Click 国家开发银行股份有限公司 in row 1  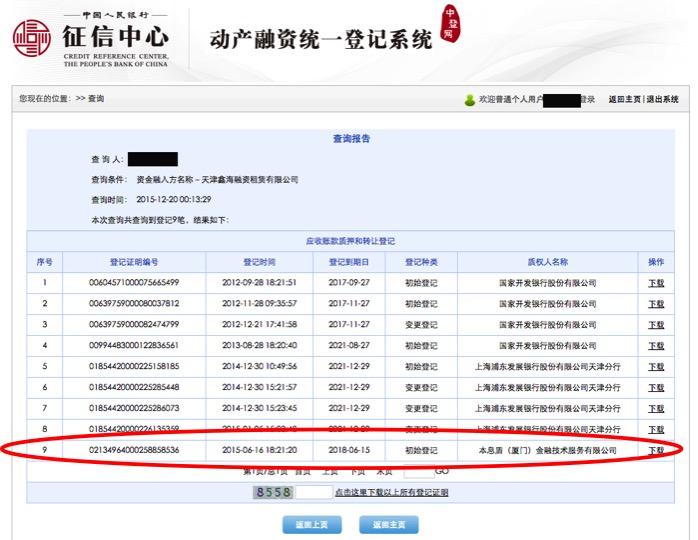pyautogui.click(x=548, y=283)
